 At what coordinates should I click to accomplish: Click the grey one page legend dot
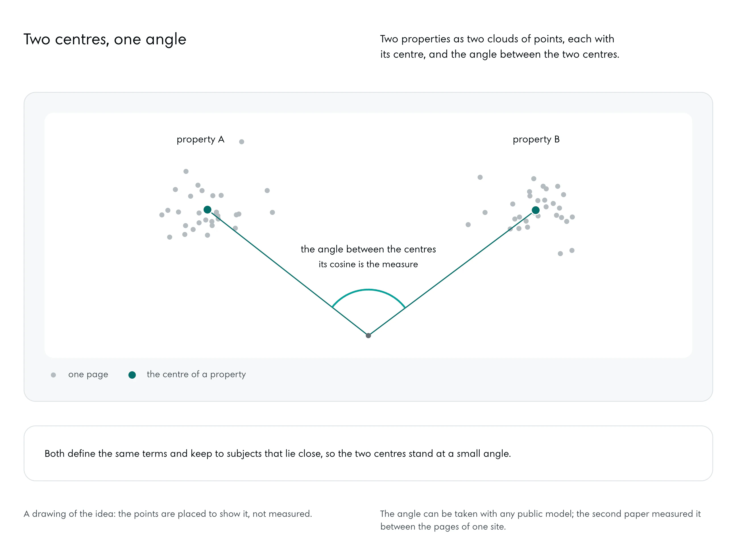[x=53, y=375]
